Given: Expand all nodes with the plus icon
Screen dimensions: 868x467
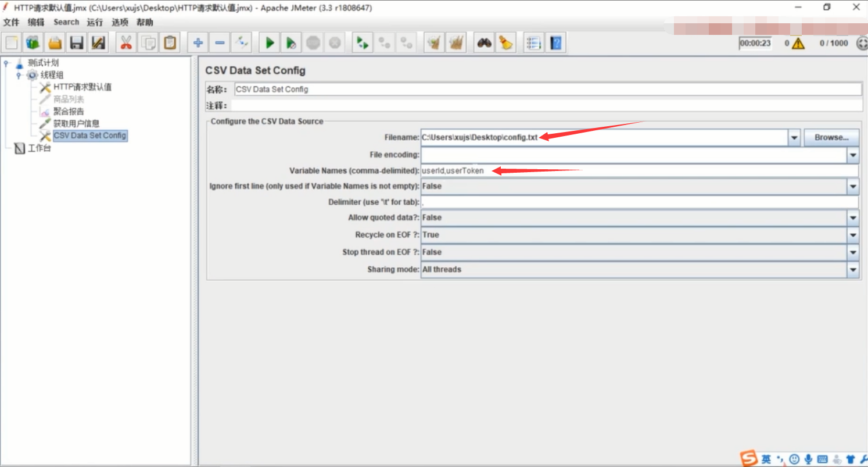Looking at the screenshot, I should tap(198, 42).
